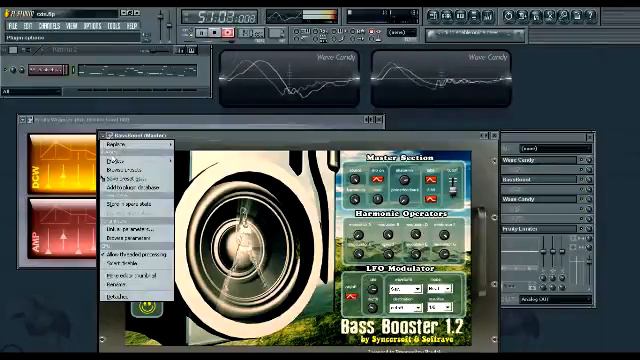Image resolution: width=640 pixels, height=360 pixels.
Task: Pause playback with the pause button
Action: point(202,33)
